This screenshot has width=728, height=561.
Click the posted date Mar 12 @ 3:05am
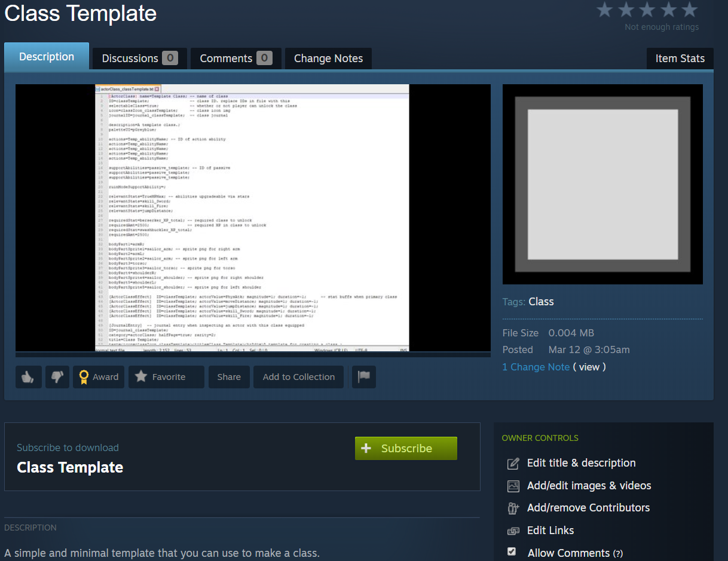(x=589, y=350)
